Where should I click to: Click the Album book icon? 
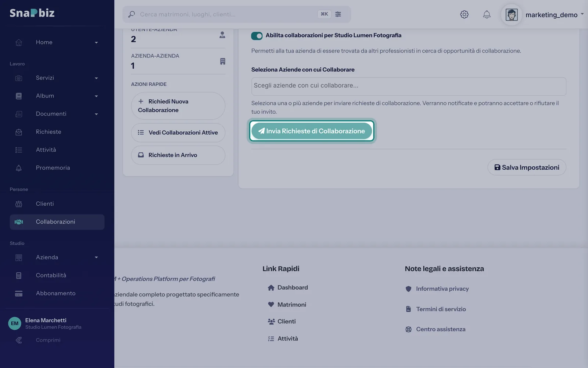click(19, 96)
